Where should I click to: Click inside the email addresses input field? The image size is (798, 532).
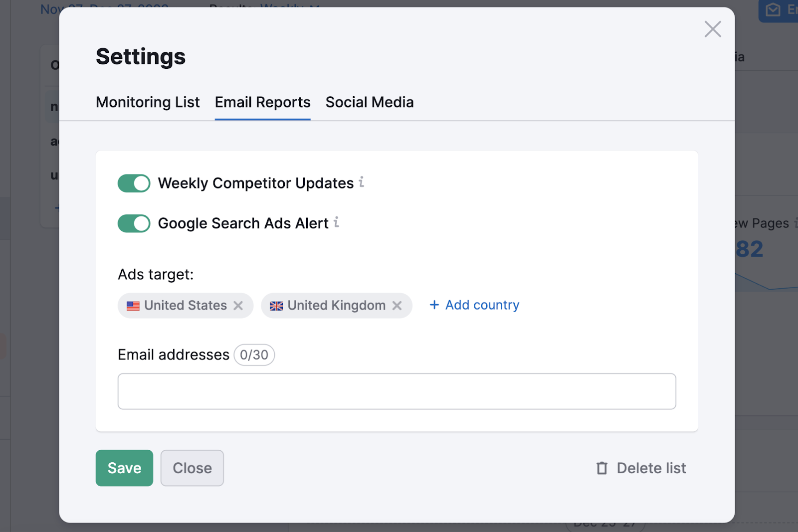pos(397,391)
